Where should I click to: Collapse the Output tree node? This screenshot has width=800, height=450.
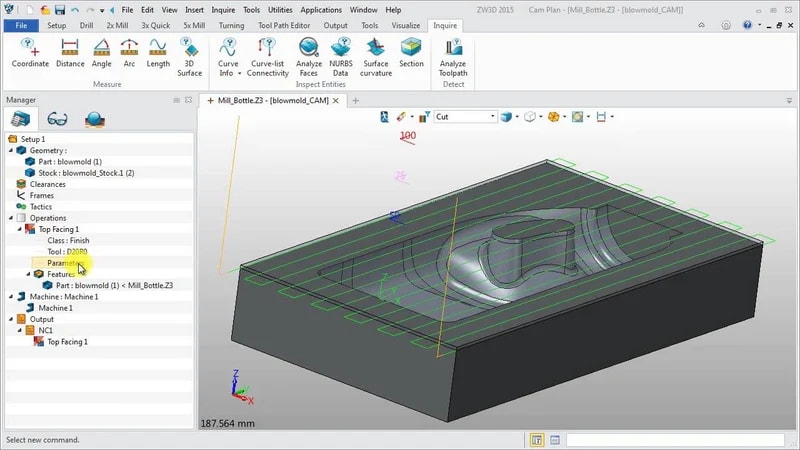click(x=11, y=319)
